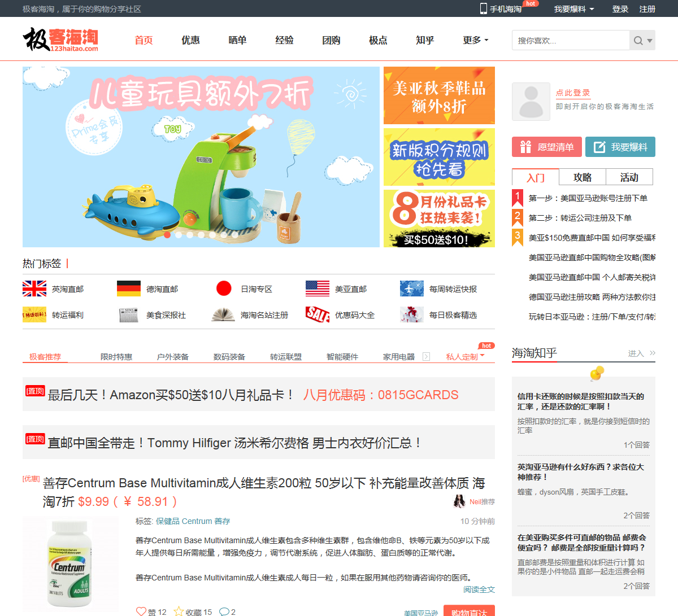Select the 限时特惠 category tab
The width and height of the screenshot is (678, 616).
pyautogui.click(x=116, y=357)
